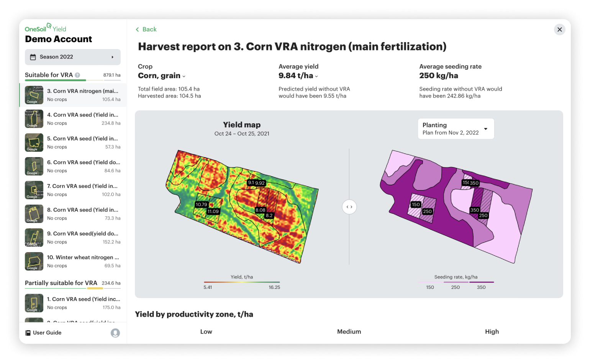The image size is (590, 364).
Task: Open the User Guide link
Action: (x=43, y=333)
